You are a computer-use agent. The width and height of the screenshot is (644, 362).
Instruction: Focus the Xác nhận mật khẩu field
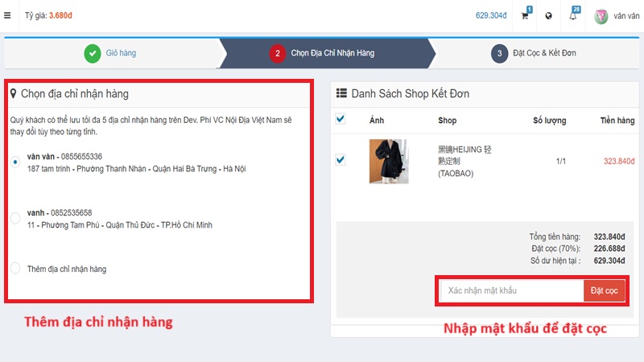tap(512, 290)
